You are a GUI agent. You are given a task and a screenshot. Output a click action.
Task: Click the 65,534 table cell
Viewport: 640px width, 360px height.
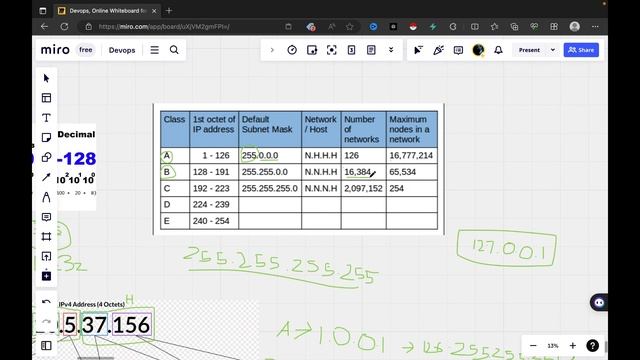tap(411, 172)
